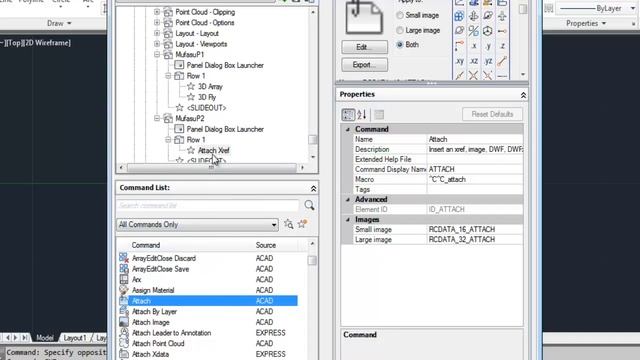Select the .yz point filter icon
Viewport: 640px width, 360px height.
488,61
